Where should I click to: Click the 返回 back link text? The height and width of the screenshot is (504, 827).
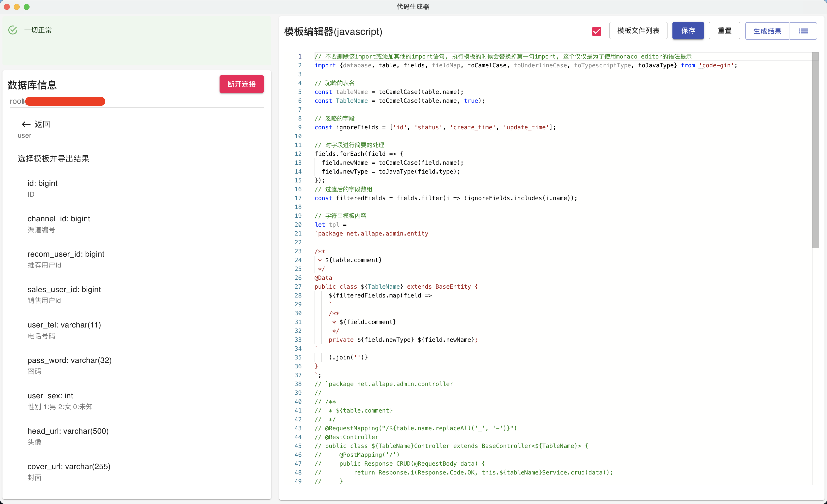(42, 124)
